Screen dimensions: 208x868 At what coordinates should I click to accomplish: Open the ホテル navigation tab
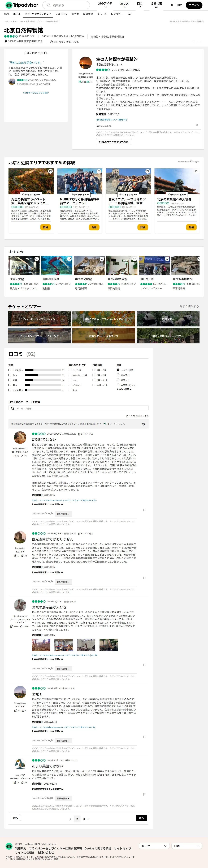click(17, 14)
